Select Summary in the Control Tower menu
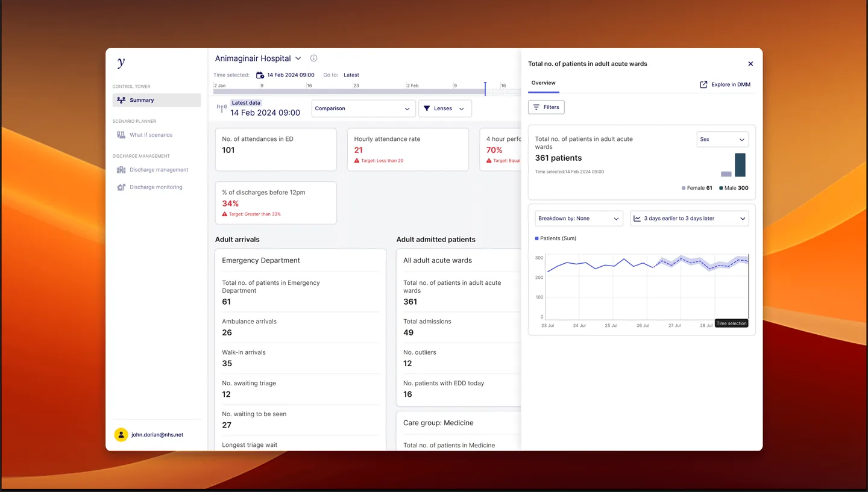This screenshot has width=868, height=492. click(157, 100)
